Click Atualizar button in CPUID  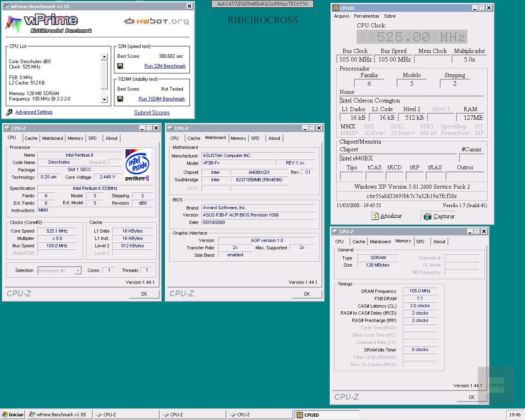[387, 216]
